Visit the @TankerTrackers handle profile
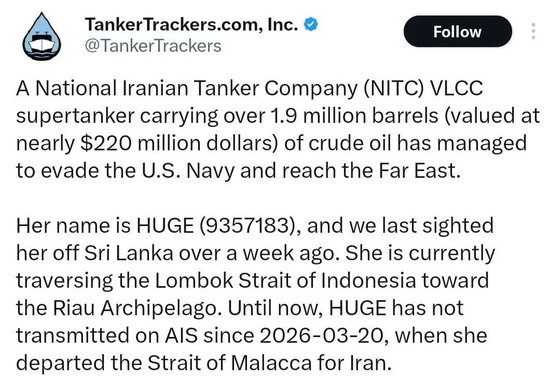The width and height of the screenshot is (549, 392). point(153,46)
